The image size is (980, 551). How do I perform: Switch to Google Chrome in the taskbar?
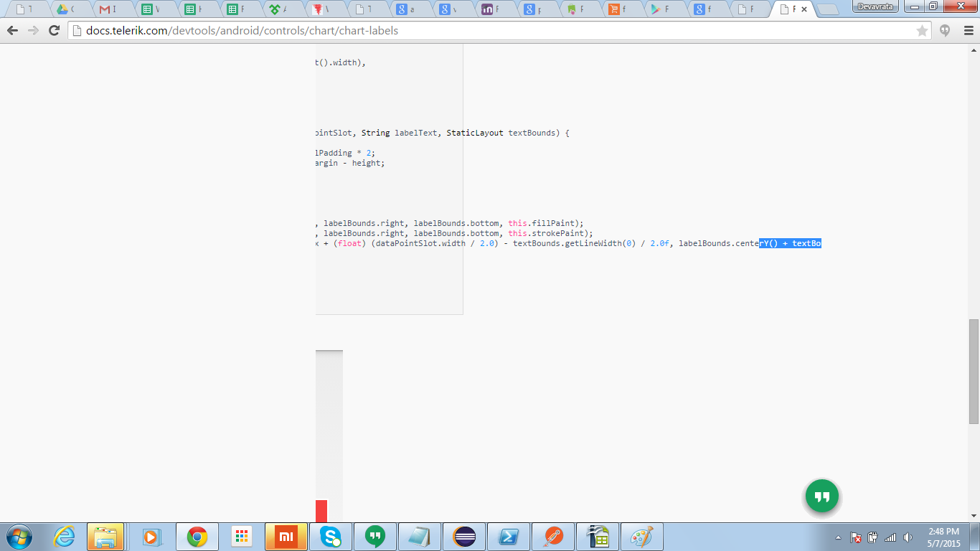click(197, 537)
